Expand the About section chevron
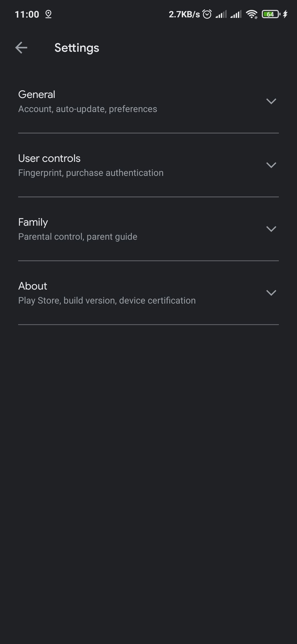This screenshot has height=644, width=297. coord(271,293)
